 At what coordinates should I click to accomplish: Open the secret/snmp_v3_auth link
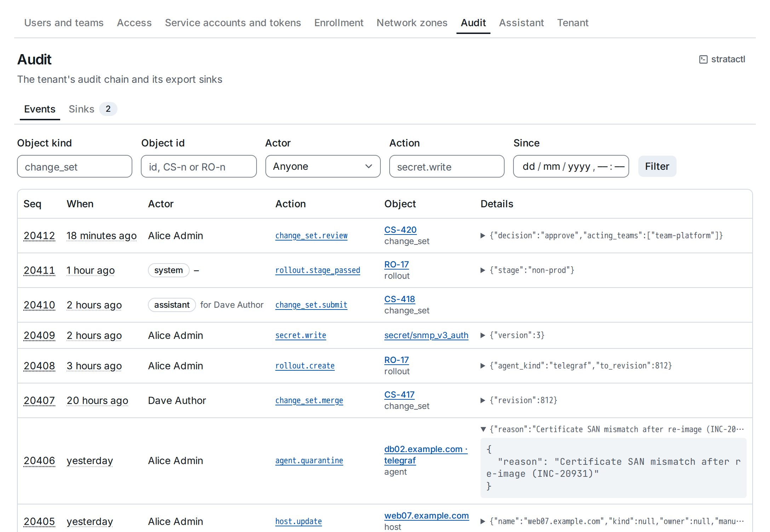coord(426,335)
